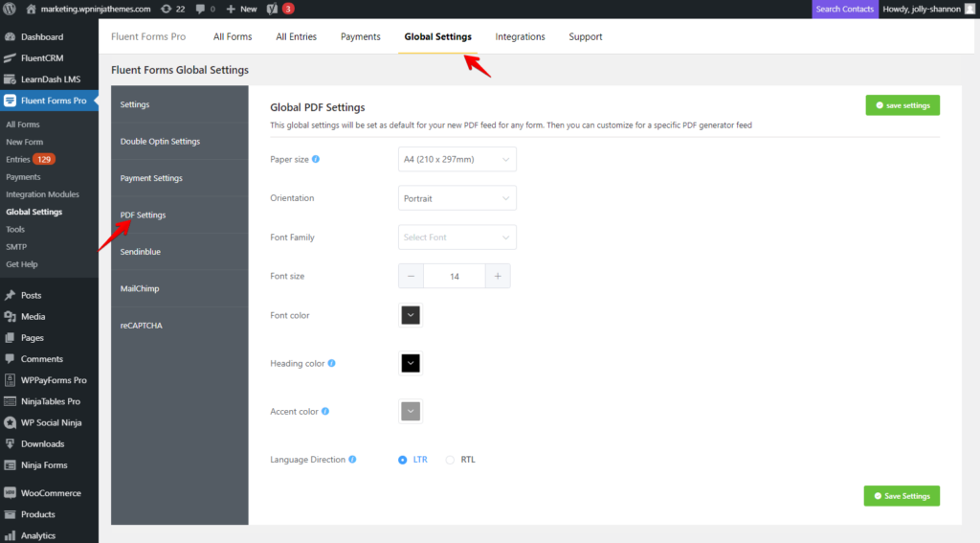This screenshot has height=543, width=980.
Task: Click the Pages icon in sidebar
Action: coord(10,338)
